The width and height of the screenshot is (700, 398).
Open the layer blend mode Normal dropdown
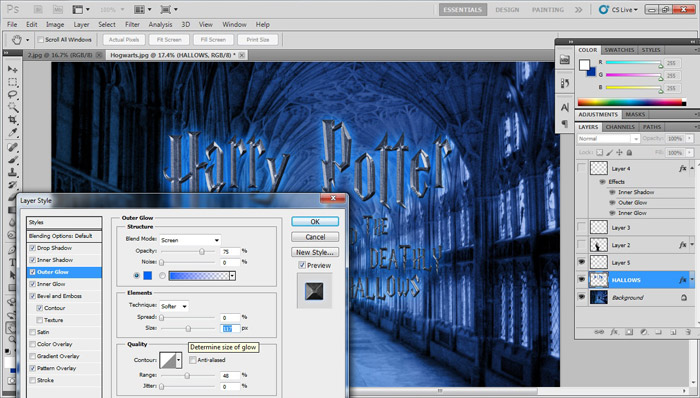608,139
